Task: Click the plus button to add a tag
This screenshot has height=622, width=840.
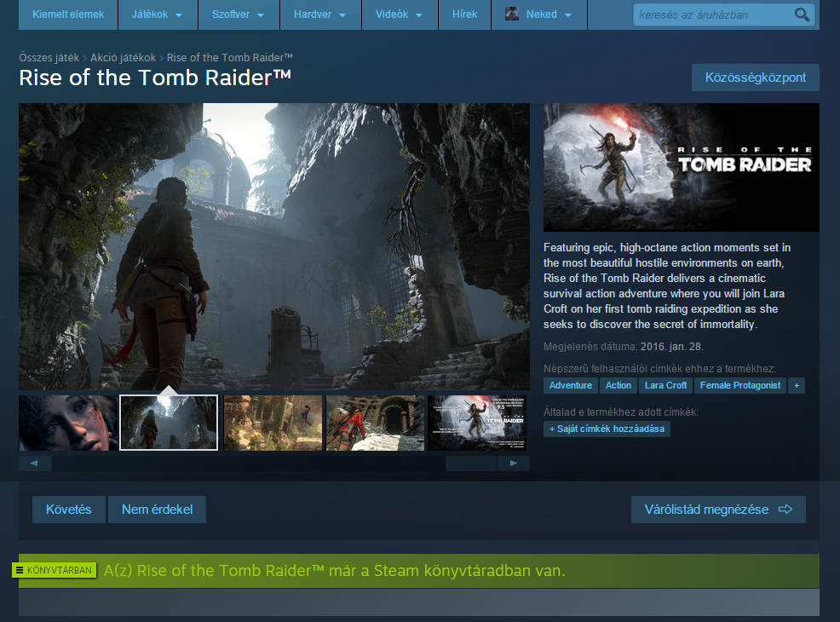Action: click(x=797, y=385)
